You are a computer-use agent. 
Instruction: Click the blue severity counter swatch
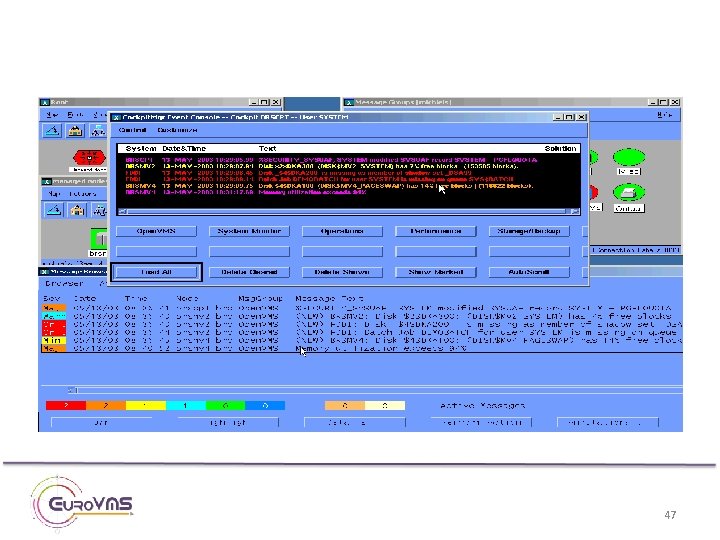coord(265,405)
